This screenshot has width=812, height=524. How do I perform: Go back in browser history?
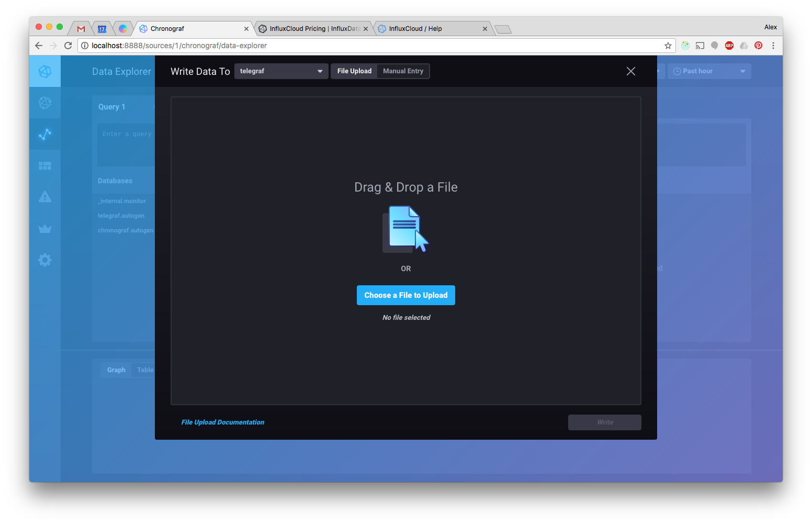(x=39, y=46)
